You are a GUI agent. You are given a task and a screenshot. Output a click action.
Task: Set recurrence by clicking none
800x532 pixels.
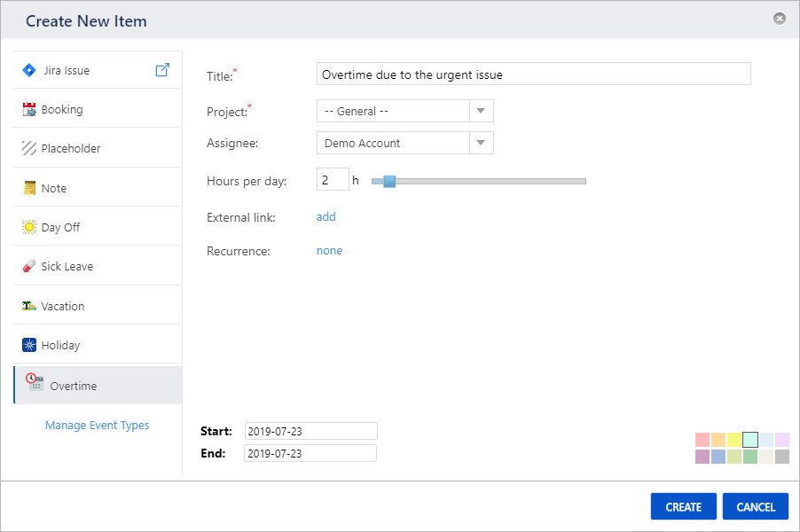329,251
